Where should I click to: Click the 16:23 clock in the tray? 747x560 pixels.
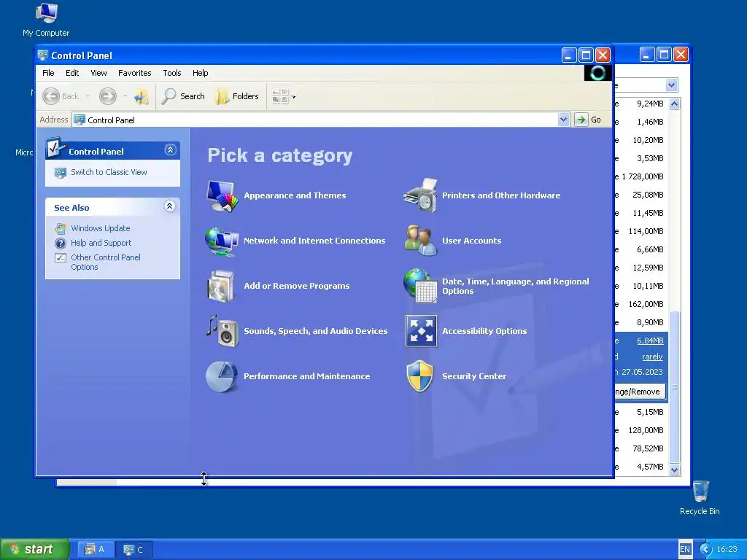coord(727,550)
